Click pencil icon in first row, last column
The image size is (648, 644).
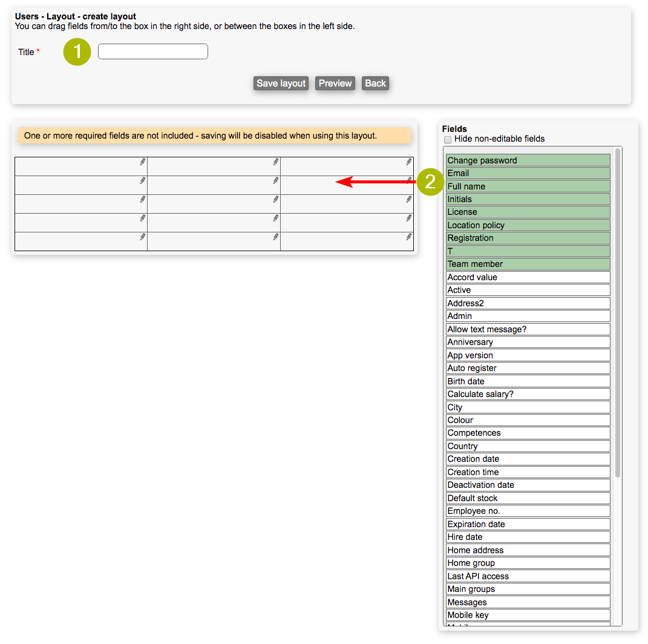pos(409,162)
